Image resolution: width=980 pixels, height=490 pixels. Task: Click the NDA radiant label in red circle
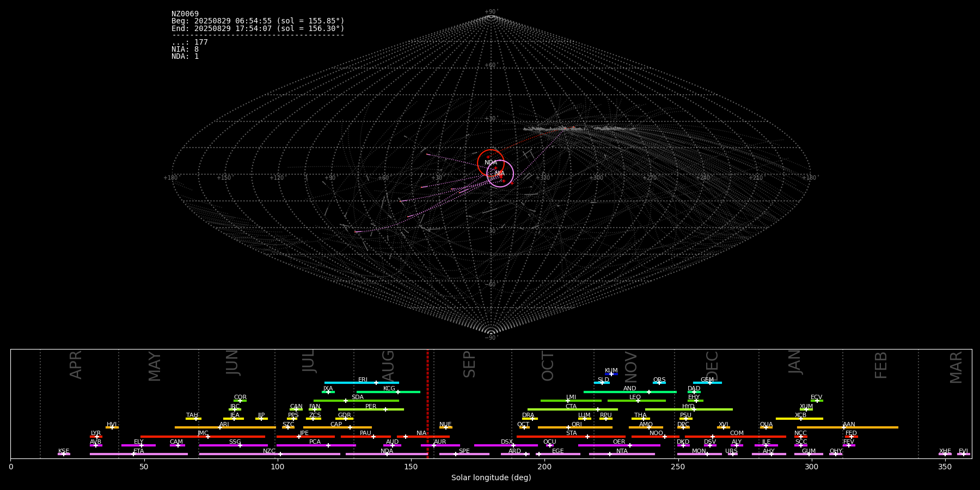[491, 163]
